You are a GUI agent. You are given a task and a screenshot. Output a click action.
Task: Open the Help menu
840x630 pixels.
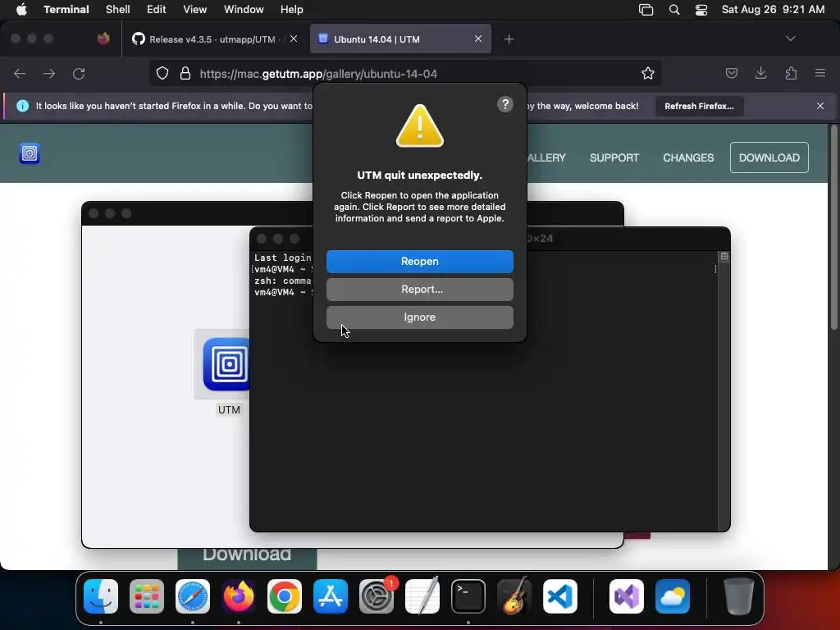coord(292,10)
